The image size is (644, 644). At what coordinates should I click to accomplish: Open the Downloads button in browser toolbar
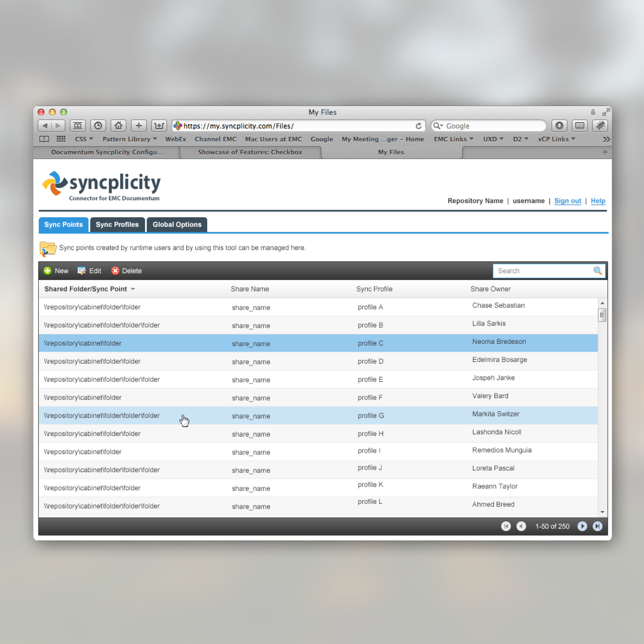click(559, 126)
